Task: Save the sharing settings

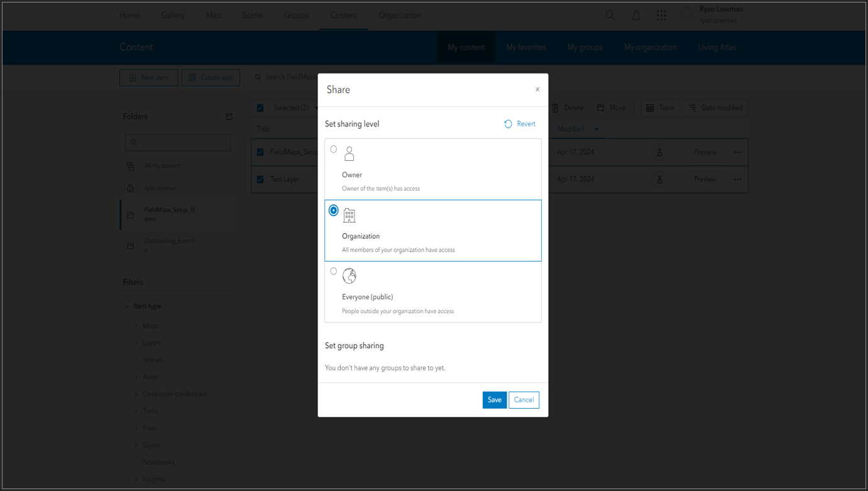Action: coord(494,400)
